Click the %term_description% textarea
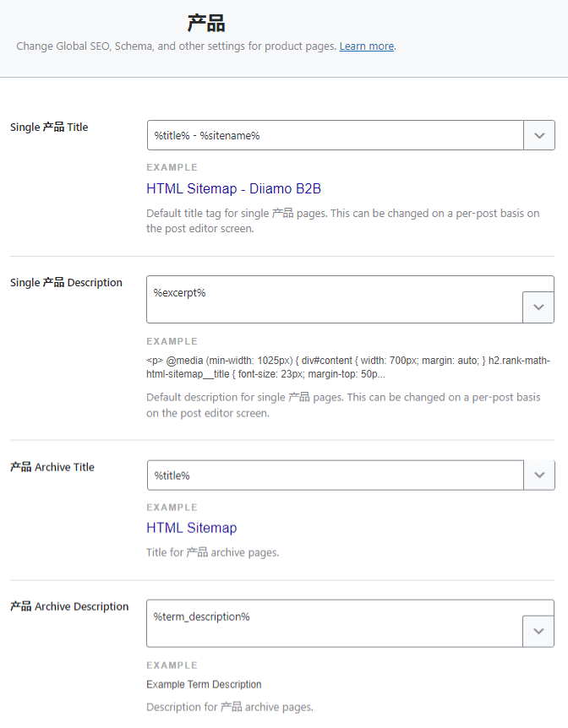The width and height of the screenshot is (568, 728). [336, 622]
